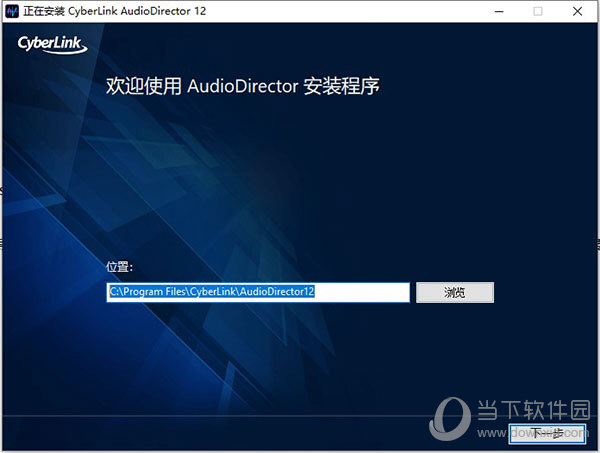
Task: Focus the install location path field
Action: click(258, 292)
